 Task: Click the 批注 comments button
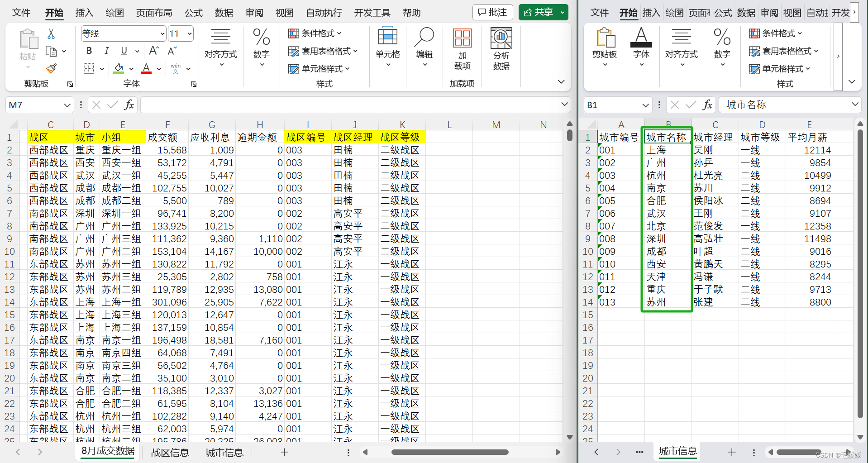click(x=493, y=12)
